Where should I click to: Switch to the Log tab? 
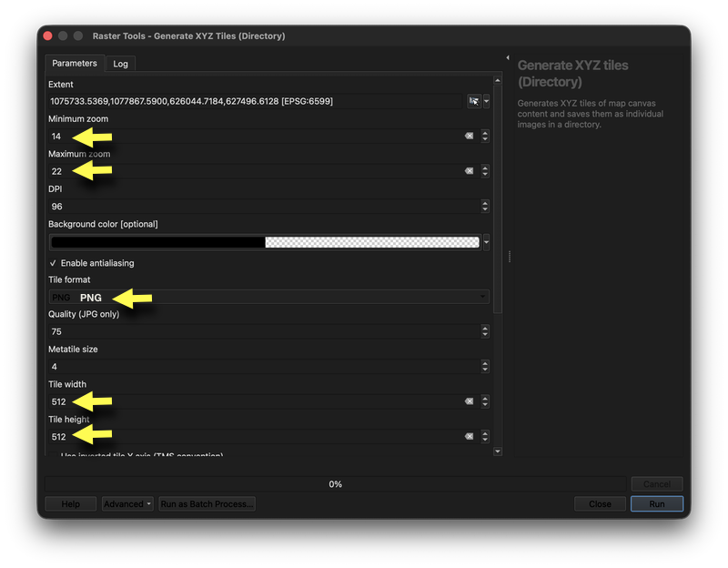[x=120, y=64]
